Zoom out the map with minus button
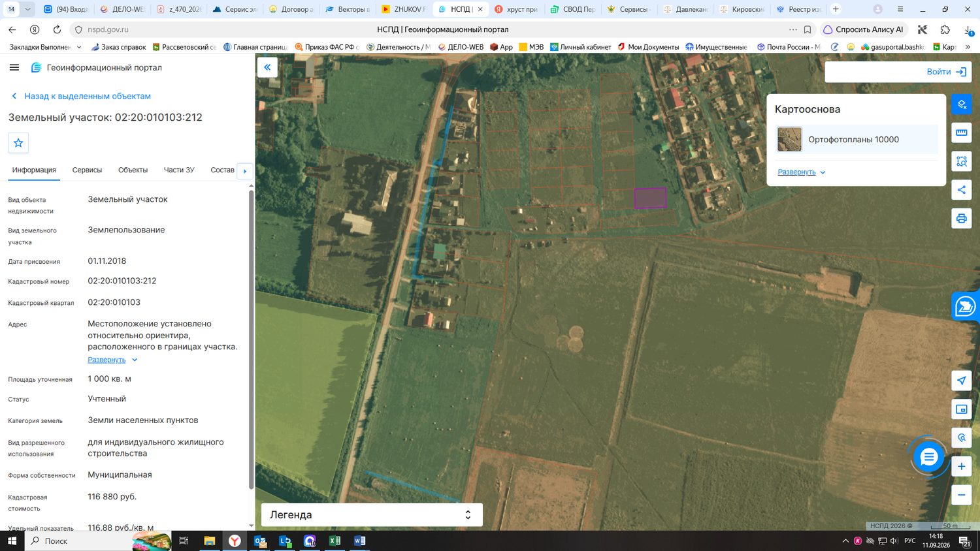The image size is (980, 551). 962,495
